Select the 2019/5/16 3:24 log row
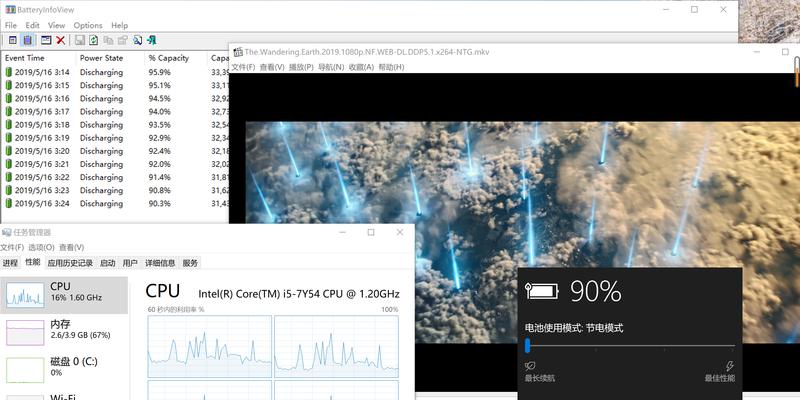The height and width of the screenshot is (400, 800). coord(115,204)
